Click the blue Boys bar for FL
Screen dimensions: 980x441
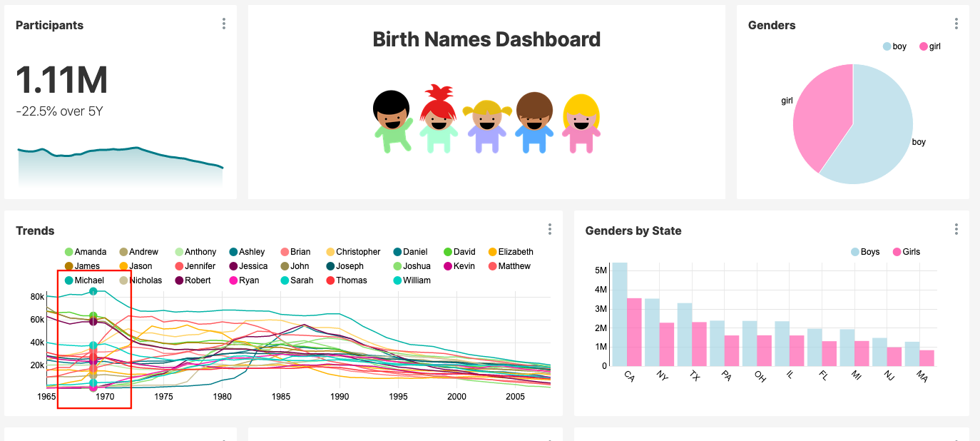coord(815,348)
